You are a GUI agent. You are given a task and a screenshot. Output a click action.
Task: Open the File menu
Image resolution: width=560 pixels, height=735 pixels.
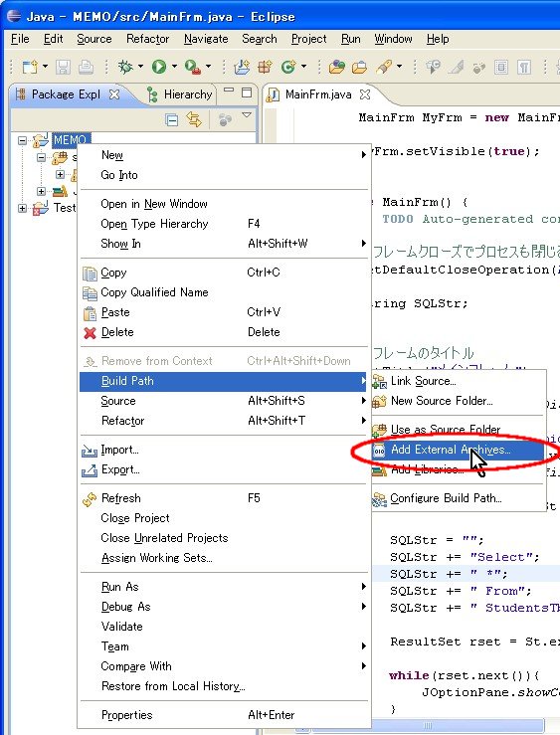click(x=20, y=39)
